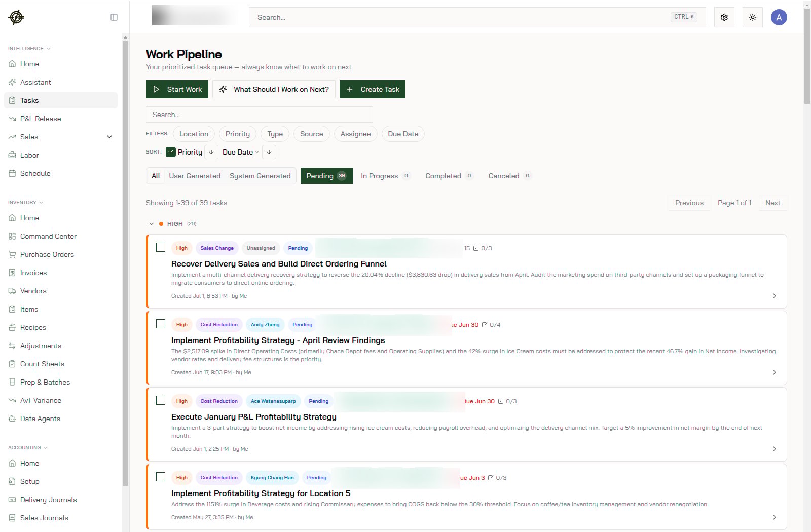This screenshot has width=811, height=532.
Task: Open Purchase Orders cart item
Action: (61, 254)
